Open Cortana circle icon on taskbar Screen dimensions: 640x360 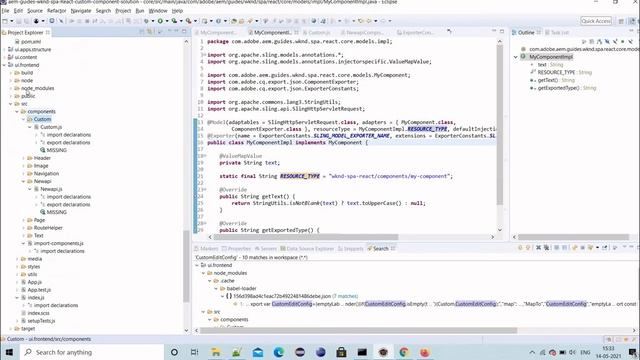pos(174,352)
